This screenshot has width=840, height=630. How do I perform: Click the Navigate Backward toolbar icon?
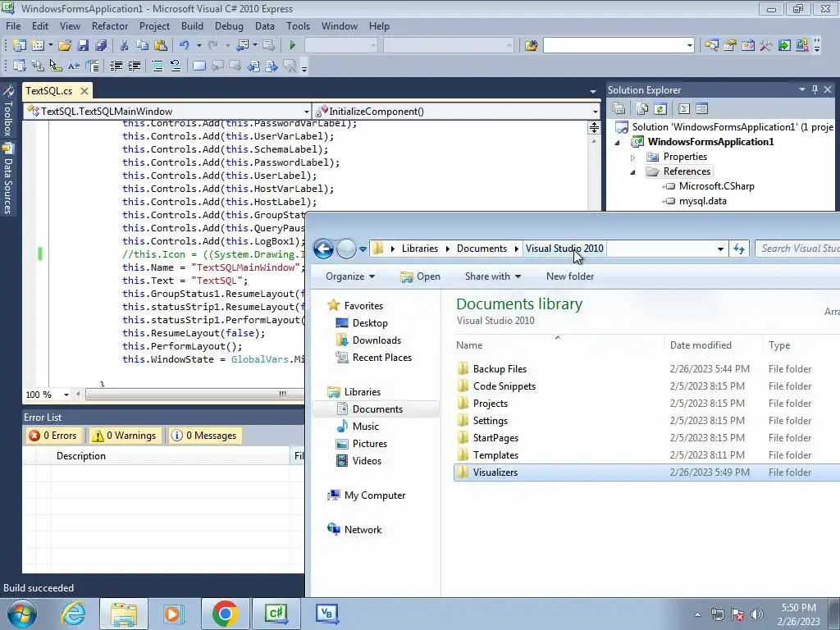[x=242, y=46]
